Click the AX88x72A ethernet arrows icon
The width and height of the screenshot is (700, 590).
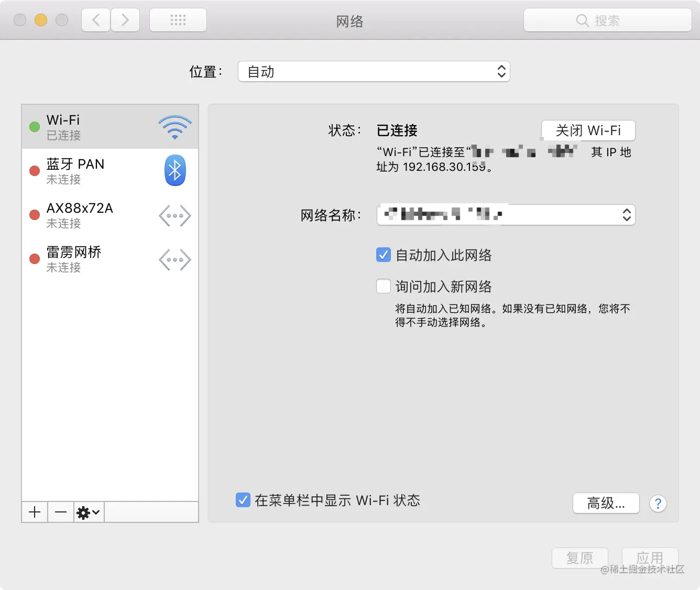click(x=175, y=215)
